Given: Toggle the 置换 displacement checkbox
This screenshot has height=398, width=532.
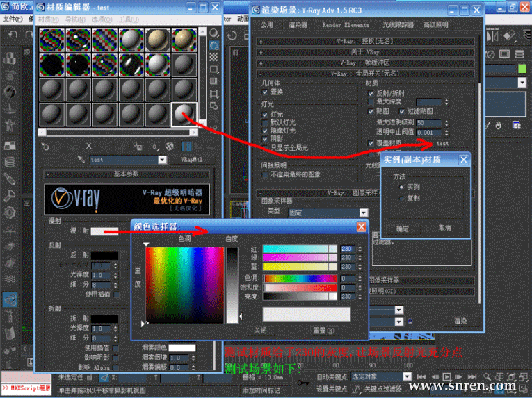Looking at the screenshot, I should 265,92.
